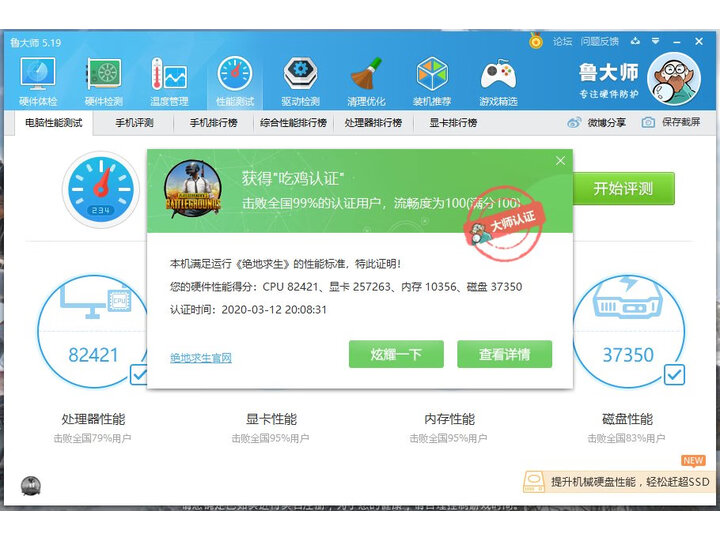Click the 大师认证 red stamp
Screen dimensions: 720x540
tap(506, 224)
